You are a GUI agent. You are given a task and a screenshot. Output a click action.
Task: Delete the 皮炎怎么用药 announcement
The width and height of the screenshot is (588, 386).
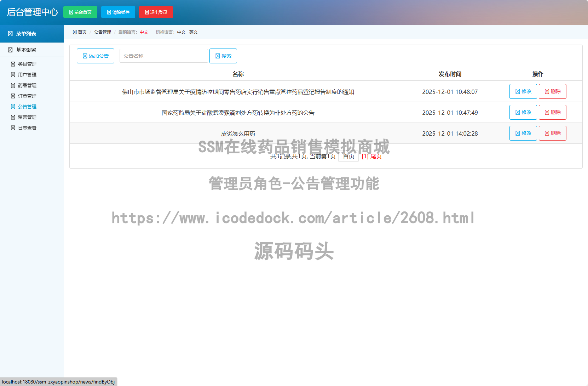pos(552,133)
